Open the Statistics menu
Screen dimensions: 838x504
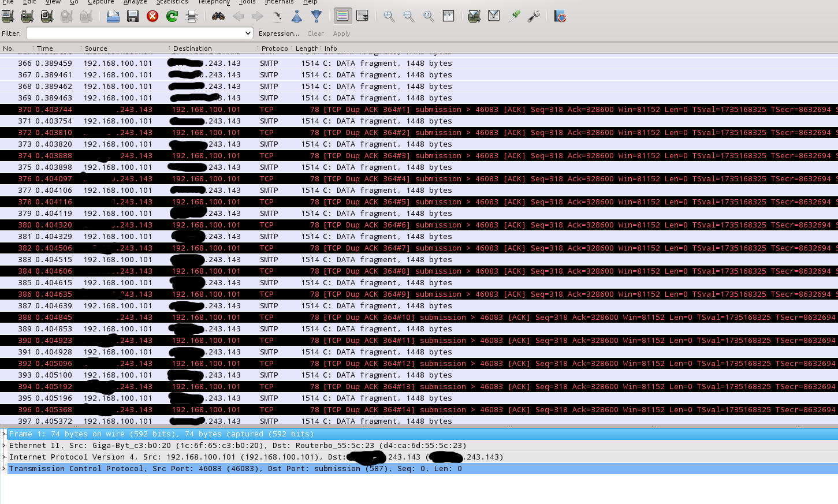(172, 2)
